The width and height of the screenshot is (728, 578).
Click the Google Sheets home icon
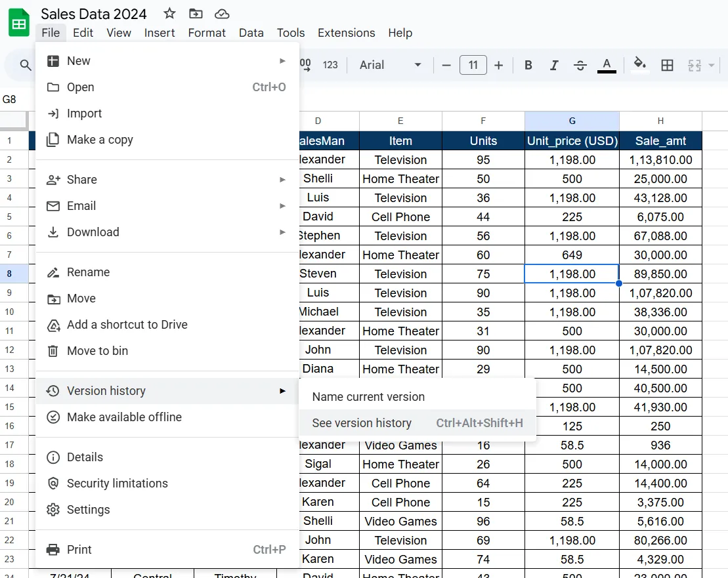click(19, 23)
